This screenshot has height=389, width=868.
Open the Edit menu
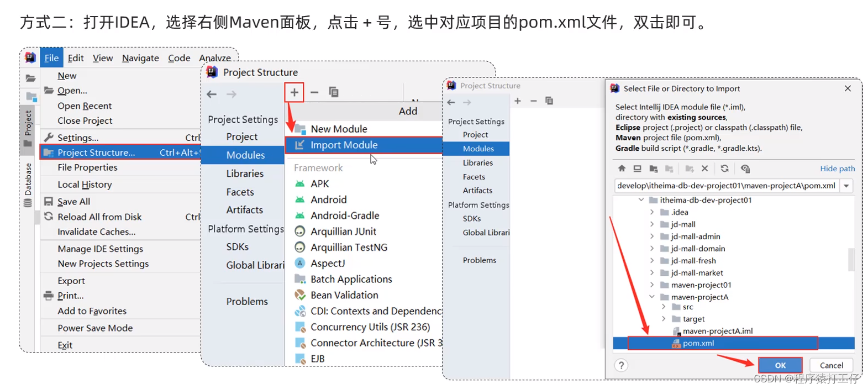(76, 58)
